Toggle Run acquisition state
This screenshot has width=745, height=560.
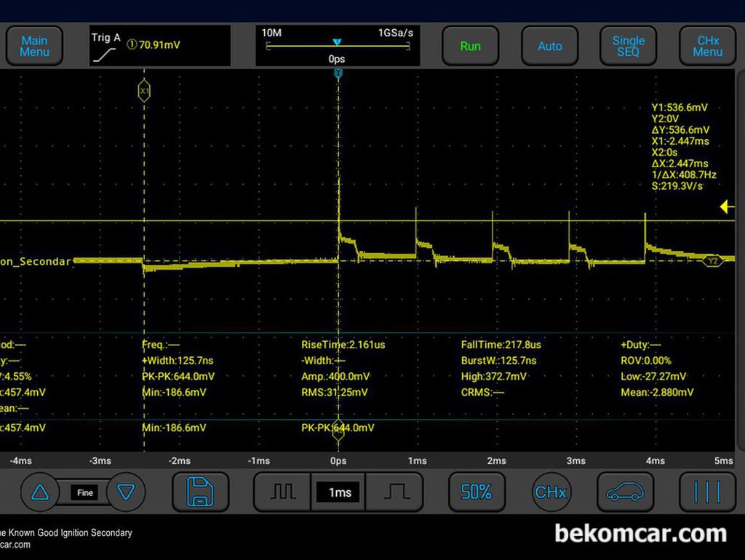click(x=470, y=46)
